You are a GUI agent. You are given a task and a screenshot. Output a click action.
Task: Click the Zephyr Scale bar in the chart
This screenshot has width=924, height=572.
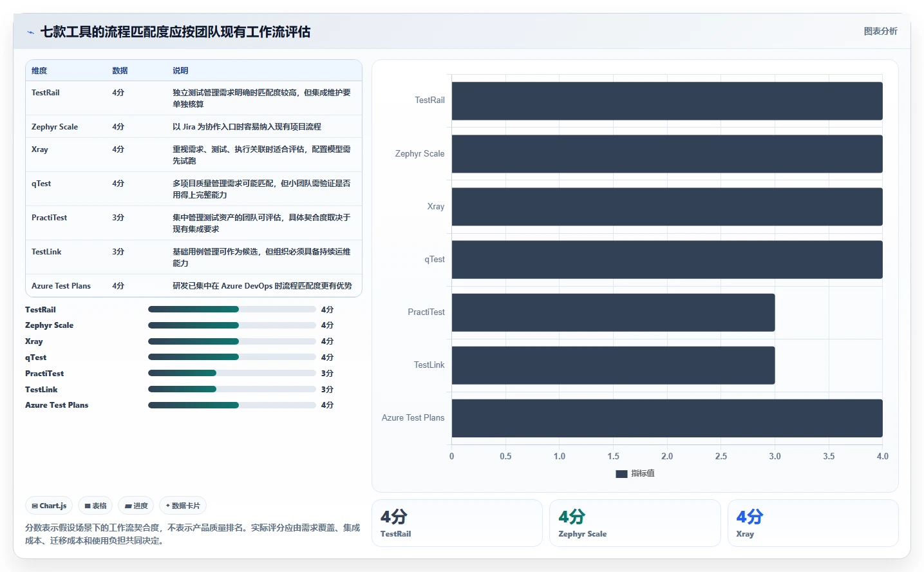pyautogui.click(x=667, y=153)
